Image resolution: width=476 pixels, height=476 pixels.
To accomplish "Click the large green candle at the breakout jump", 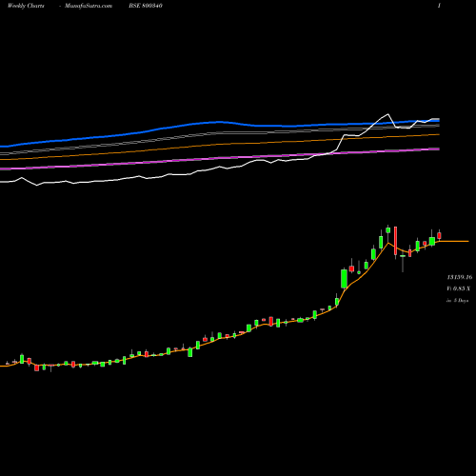I will [x=344, y=279].
